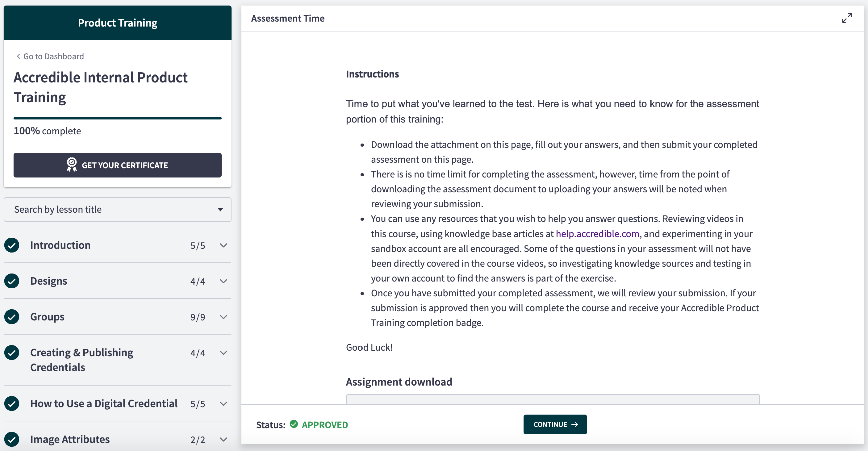Click the certificate ribbon icon on Get Your Certificate
This screenshot has width=868, height=451.
[x=72, y=165]
